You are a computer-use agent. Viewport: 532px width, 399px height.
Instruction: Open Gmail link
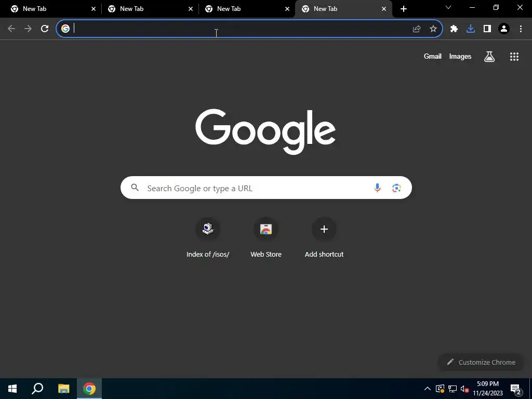point(433,56)
